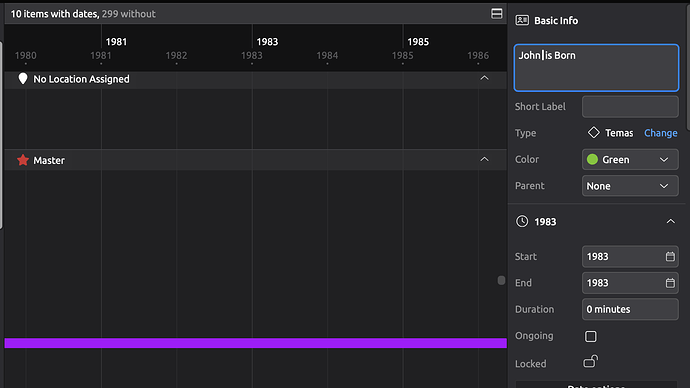Open the Parent dropdown set to None

click(x=630, y=186)
